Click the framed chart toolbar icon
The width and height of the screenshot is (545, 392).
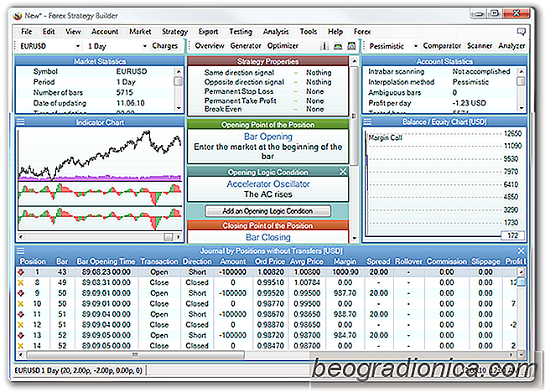click(351, 46)
